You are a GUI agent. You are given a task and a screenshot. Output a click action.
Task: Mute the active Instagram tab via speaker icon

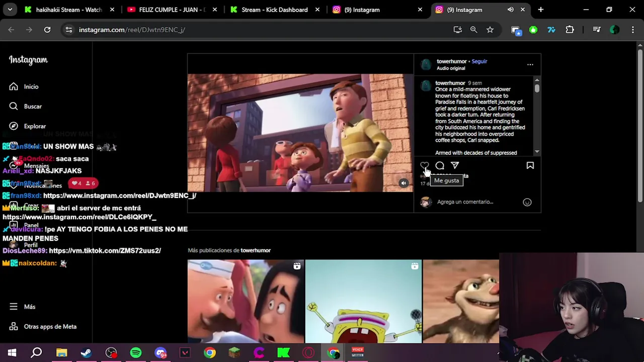click(x=510, y=10)
